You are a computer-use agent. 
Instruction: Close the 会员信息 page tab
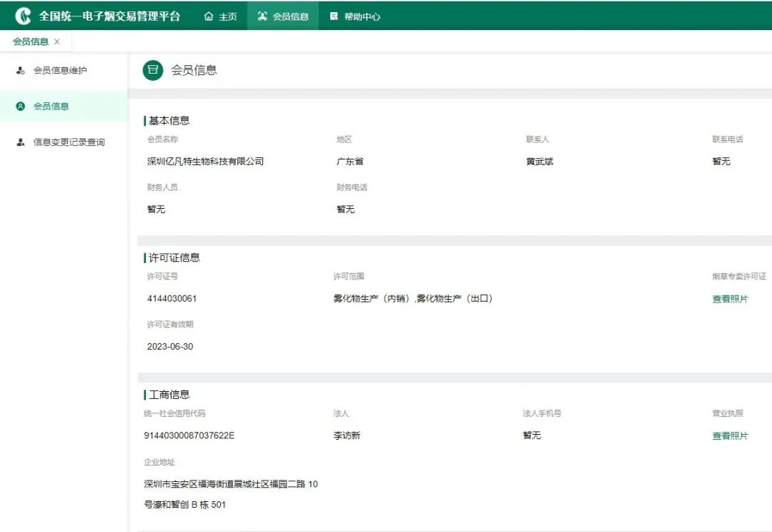point(57,41)
